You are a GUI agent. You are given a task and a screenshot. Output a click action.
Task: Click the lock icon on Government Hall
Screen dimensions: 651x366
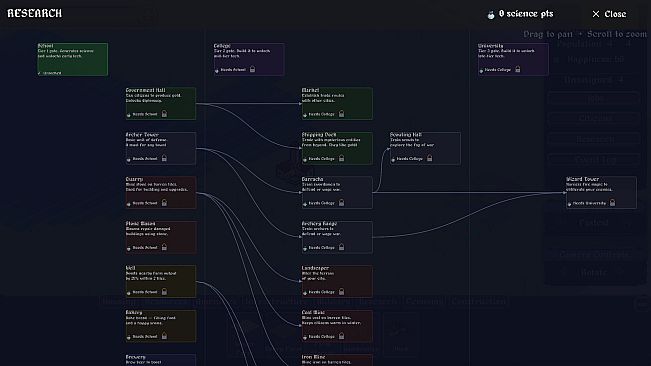pyautogui.click(x=164, y=114)
